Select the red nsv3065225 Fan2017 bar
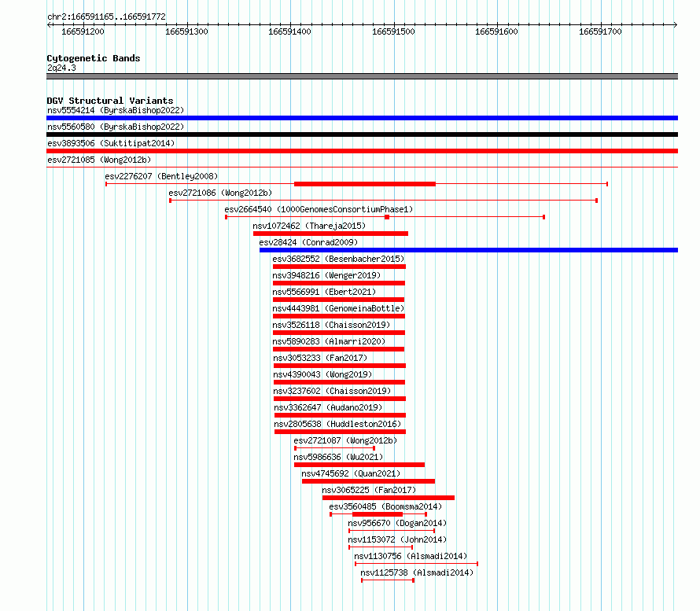This screenshot has width=700, height=611. pos(389,498)
